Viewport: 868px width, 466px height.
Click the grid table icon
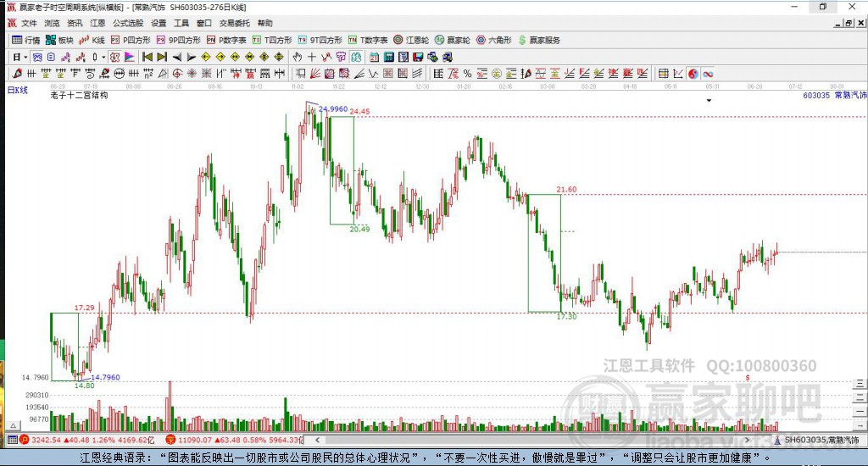663,73
